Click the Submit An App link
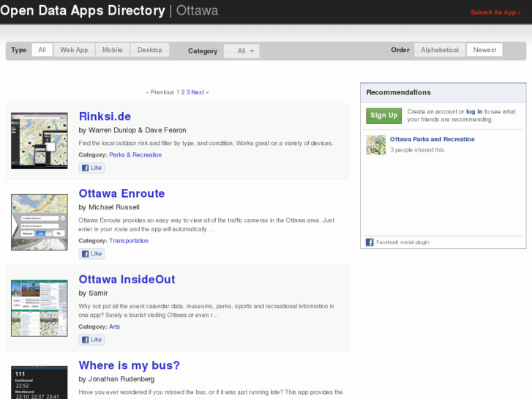This screenshot has height=399, width=532. click(495, 12)
